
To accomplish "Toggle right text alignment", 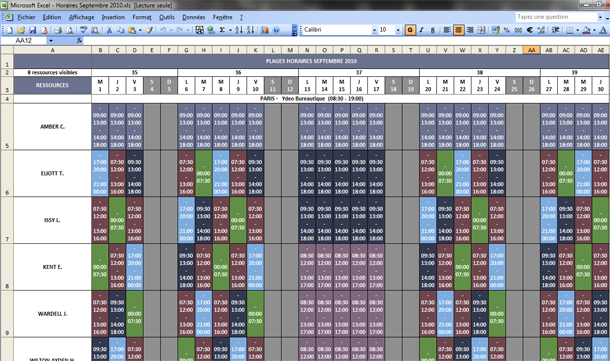I will [470, 30].
